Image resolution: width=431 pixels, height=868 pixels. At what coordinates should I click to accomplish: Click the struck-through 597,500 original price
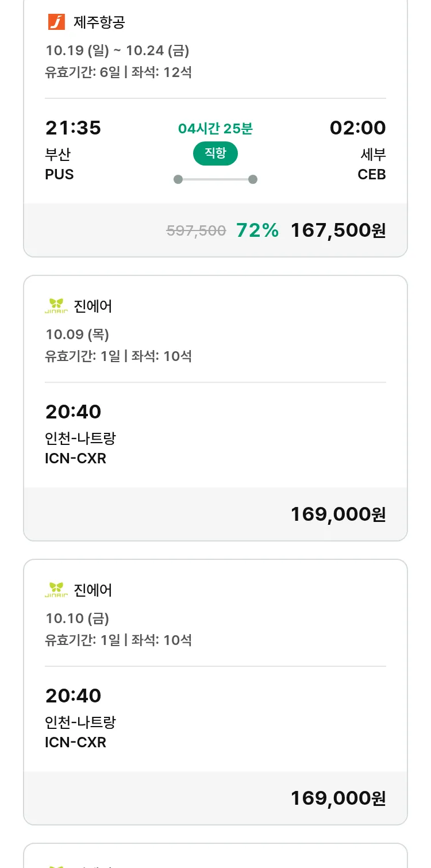[196, 231]
